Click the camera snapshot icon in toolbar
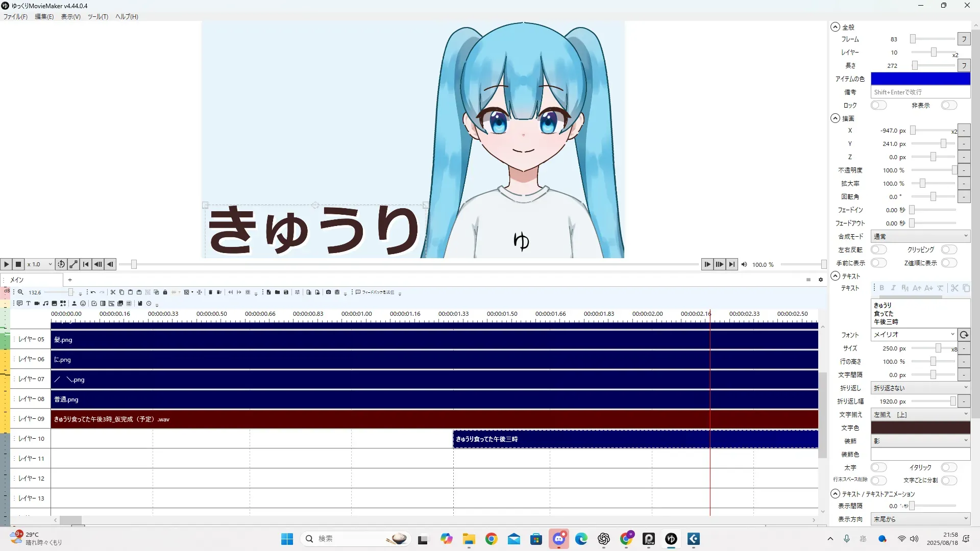Viewport: 980px width, 551px height. coord(328,292)
